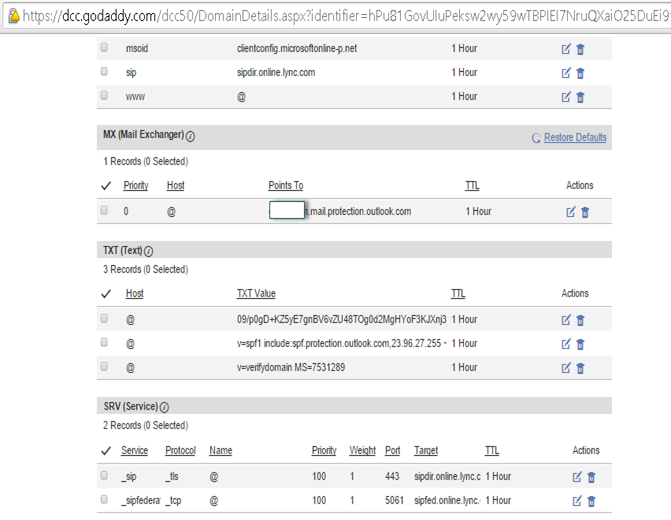The height and width of the screenshot is (520, 671).
Task: Select all SRV records checkmark
Action: 106,451
